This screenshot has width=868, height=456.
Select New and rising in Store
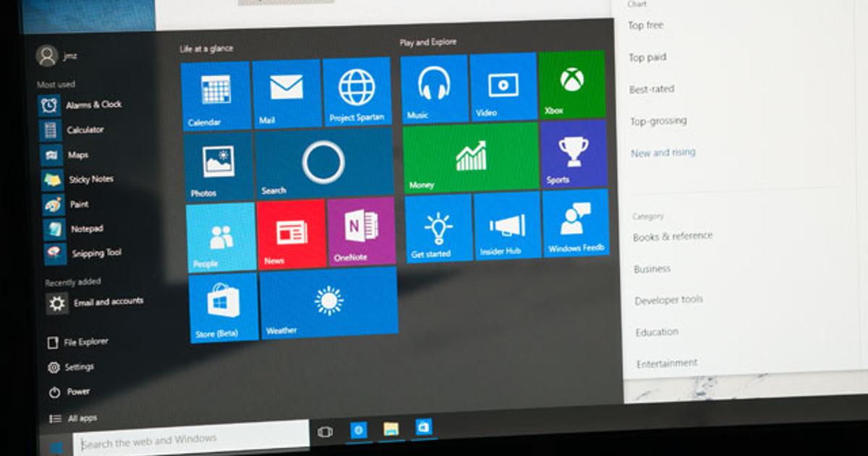[x=663, y=153]
